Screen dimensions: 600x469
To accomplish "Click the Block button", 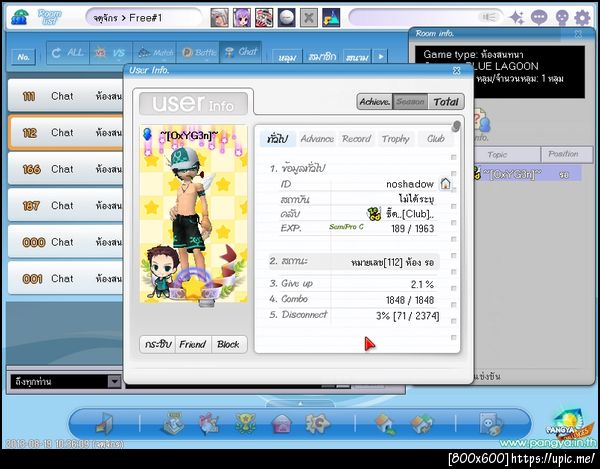I will 228,344.
